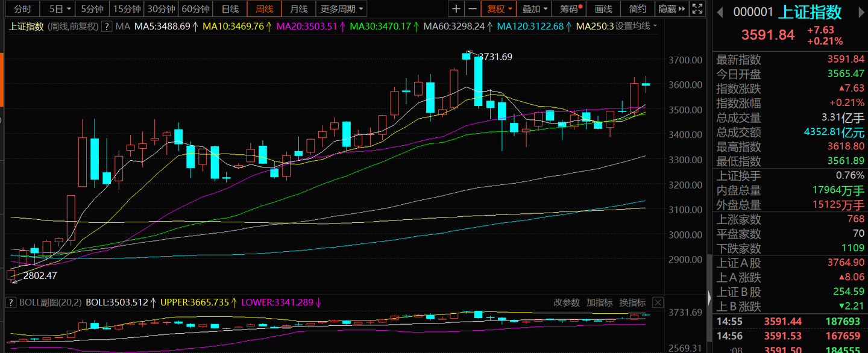Click the 上证B股 row
The width and height of the screenshot is (868, 353).
pyautogui.click(x=790, y=292)
